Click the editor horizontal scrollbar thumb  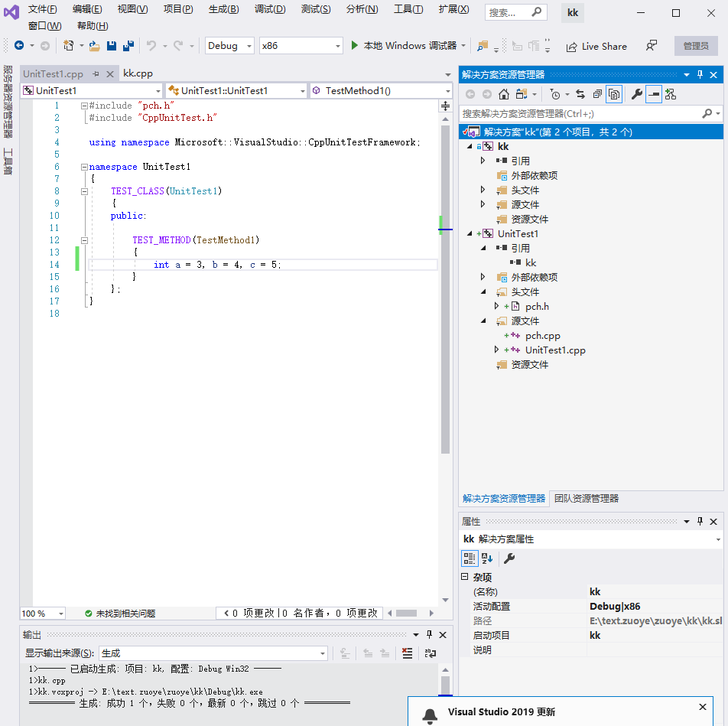(x=405, y=614)
